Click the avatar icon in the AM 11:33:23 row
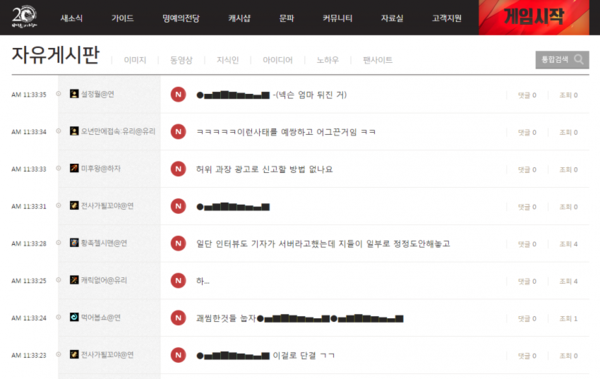 [x=74, y=354]
